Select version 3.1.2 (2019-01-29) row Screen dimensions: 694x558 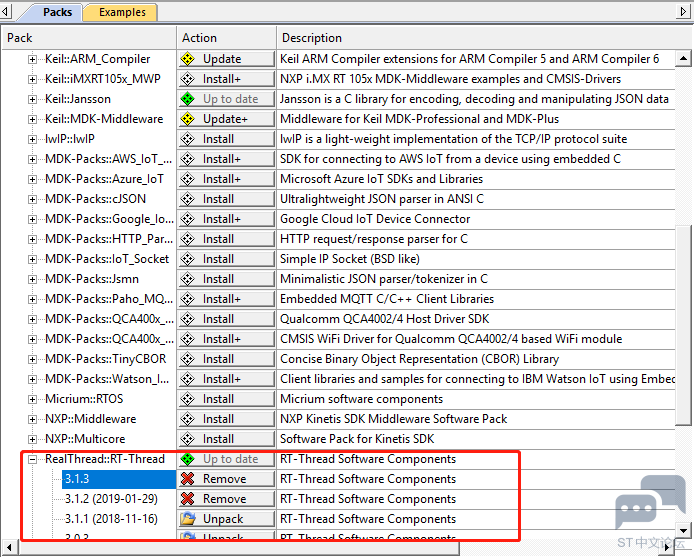coord(111,499)
